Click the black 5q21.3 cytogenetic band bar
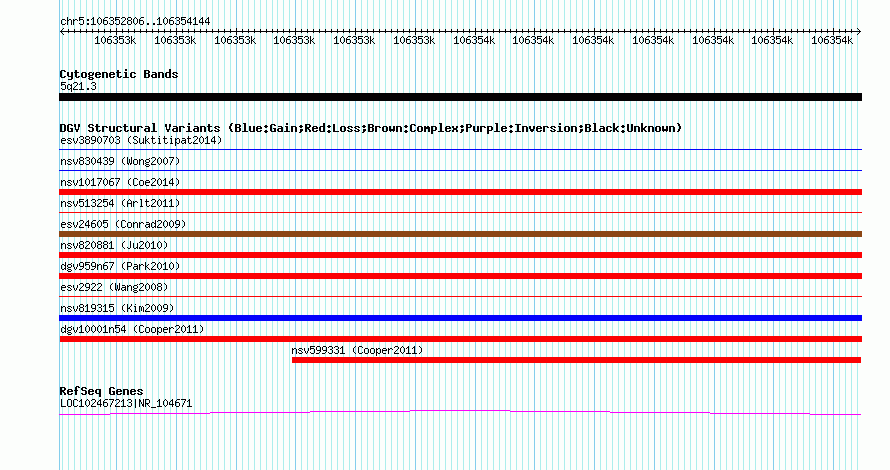 click(x=460, y=97)
